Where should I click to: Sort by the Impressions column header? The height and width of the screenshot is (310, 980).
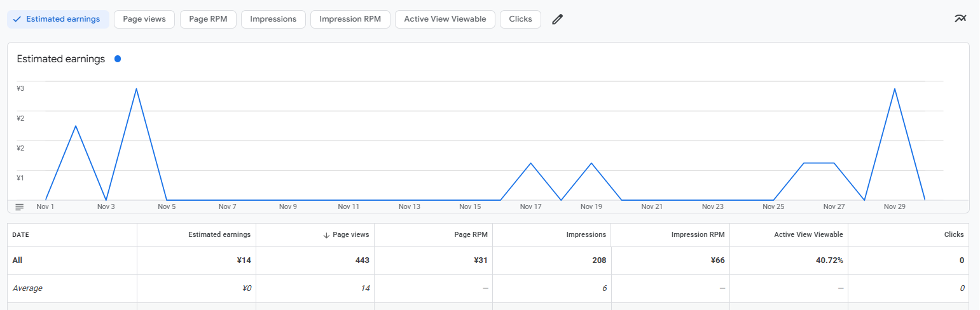pos(586,235)
